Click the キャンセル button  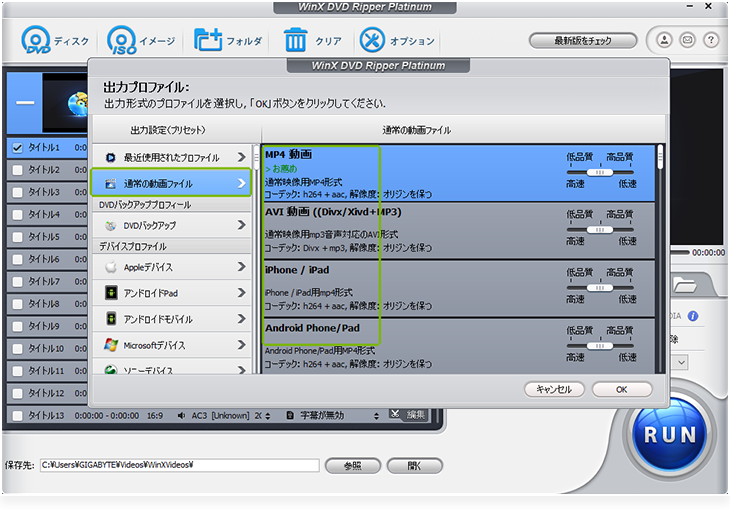click(x=554, y=389)
